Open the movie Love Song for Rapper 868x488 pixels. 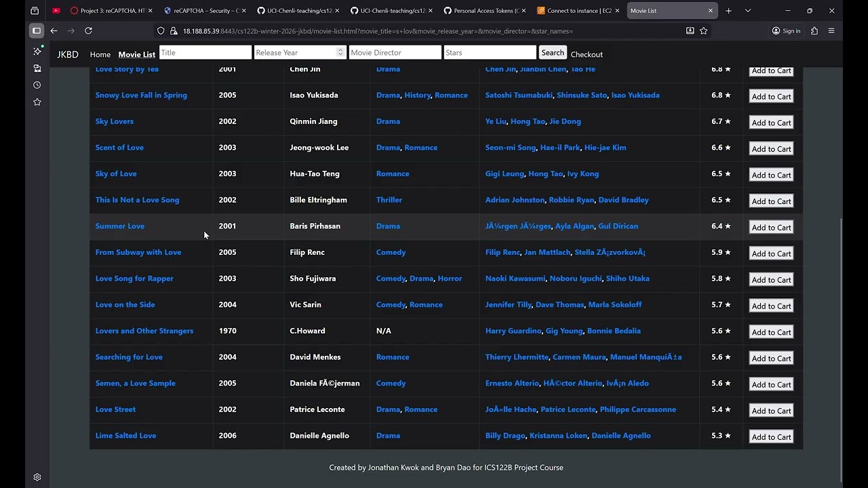pyautogui.click(x=134, y=279)
